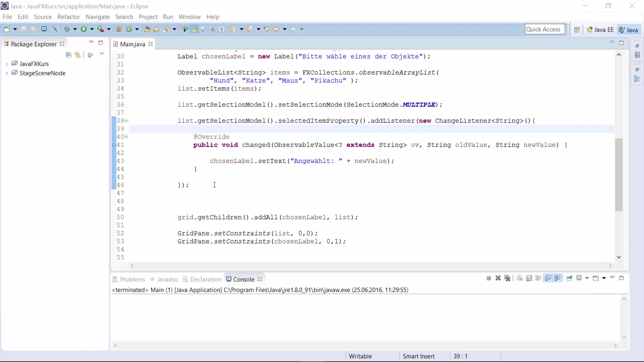Click the New Java Class icon

[x=129, y=29]
